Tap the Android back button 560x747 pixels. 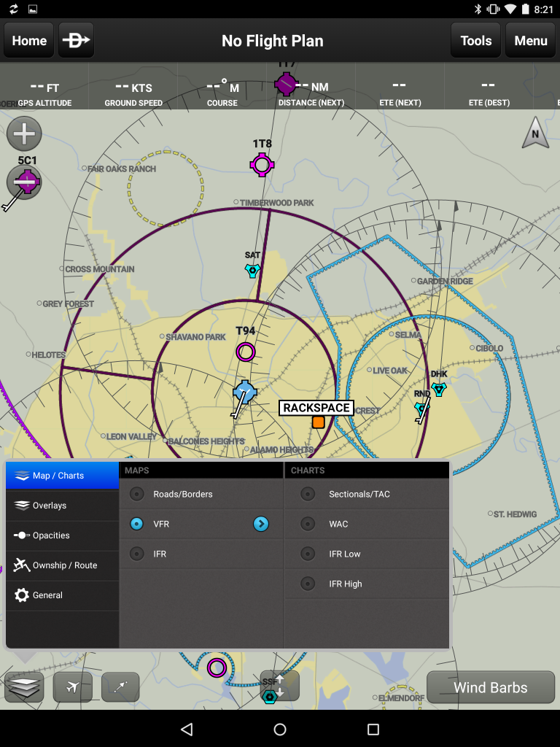click(187, 729)
